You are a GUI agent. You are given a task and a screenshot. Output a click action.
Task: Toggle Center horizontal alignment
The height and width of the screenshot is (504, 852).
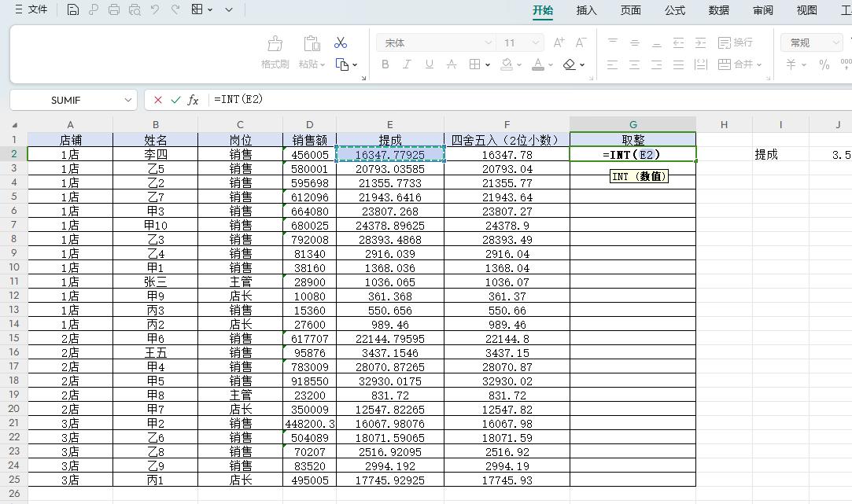(x=634, y=64)
